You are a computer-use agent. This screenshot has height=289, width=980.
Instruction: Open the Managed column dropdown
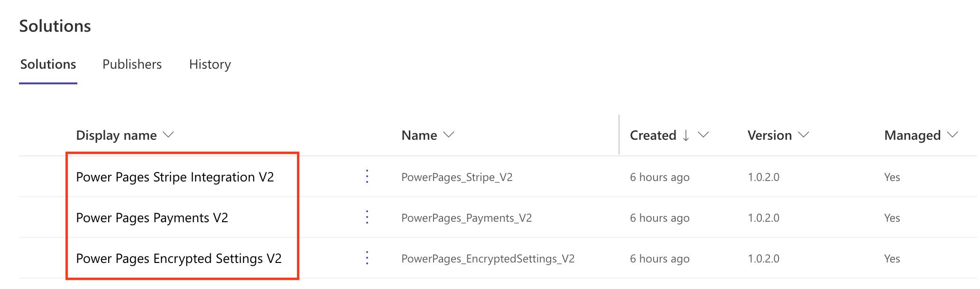coord(953,135)
